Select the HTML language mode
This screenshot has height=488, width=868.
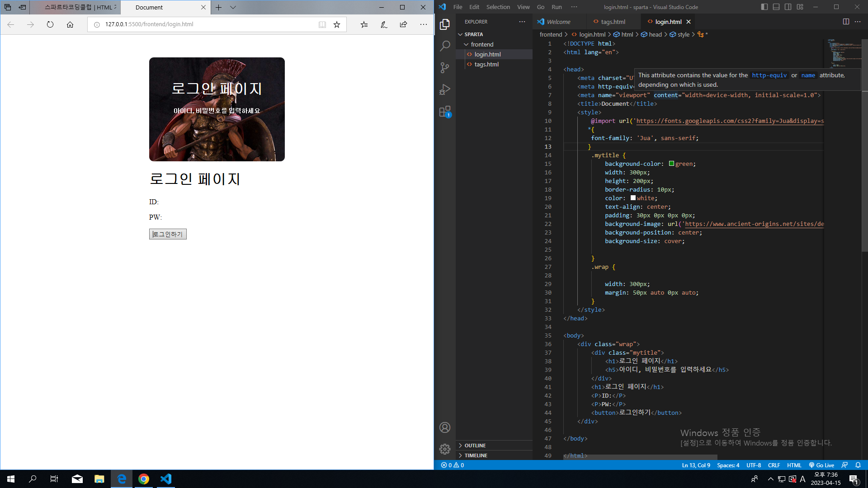pyautogui.click(x=794, y=465)
